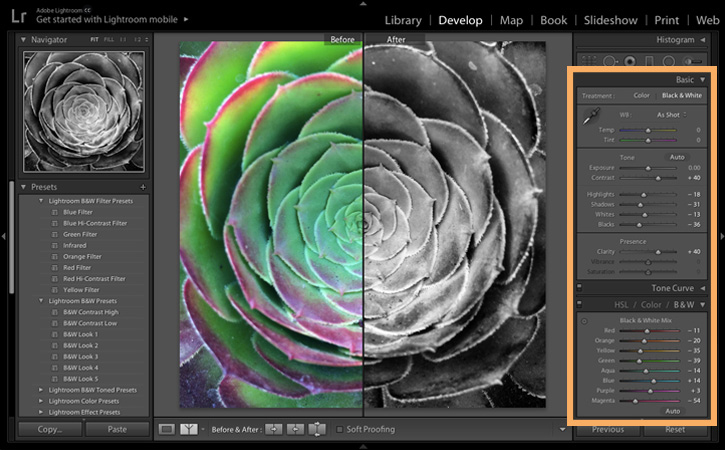Click the Paste button
Screen dimensions: 725x450
(117, 429)
